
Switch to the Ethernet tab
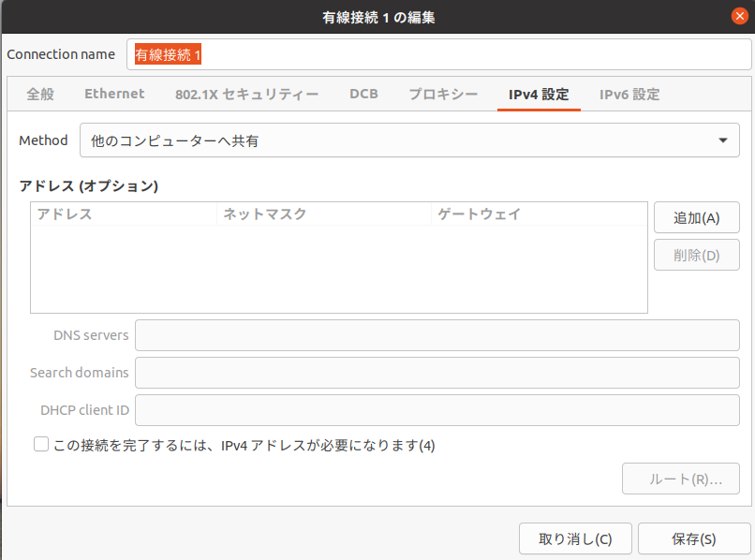(114, 94)
